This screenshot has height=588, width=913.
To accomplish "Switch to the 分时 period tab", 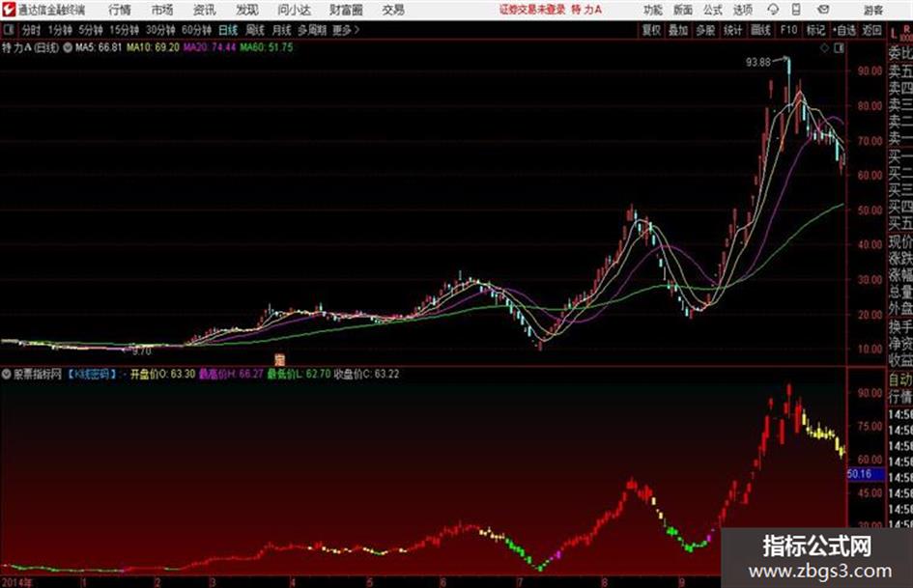I will (x=31, y=30).
